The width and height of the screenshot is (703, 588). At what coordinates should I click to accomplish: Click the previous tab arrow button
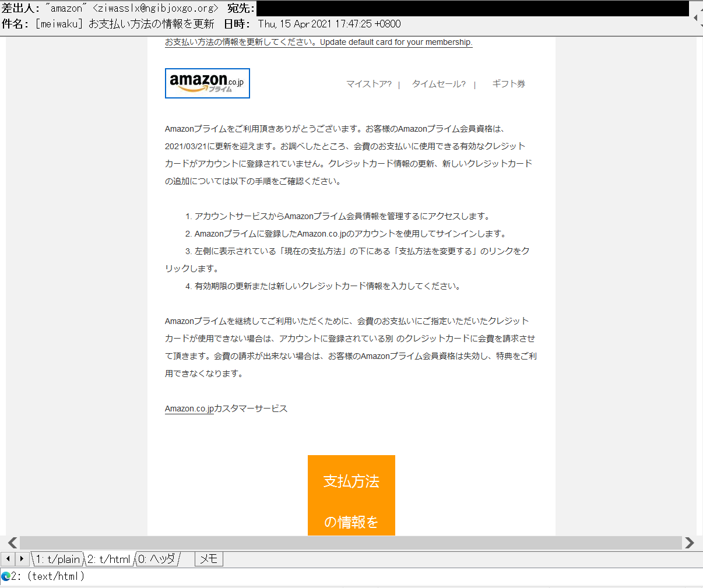click(x=8, y=559)
